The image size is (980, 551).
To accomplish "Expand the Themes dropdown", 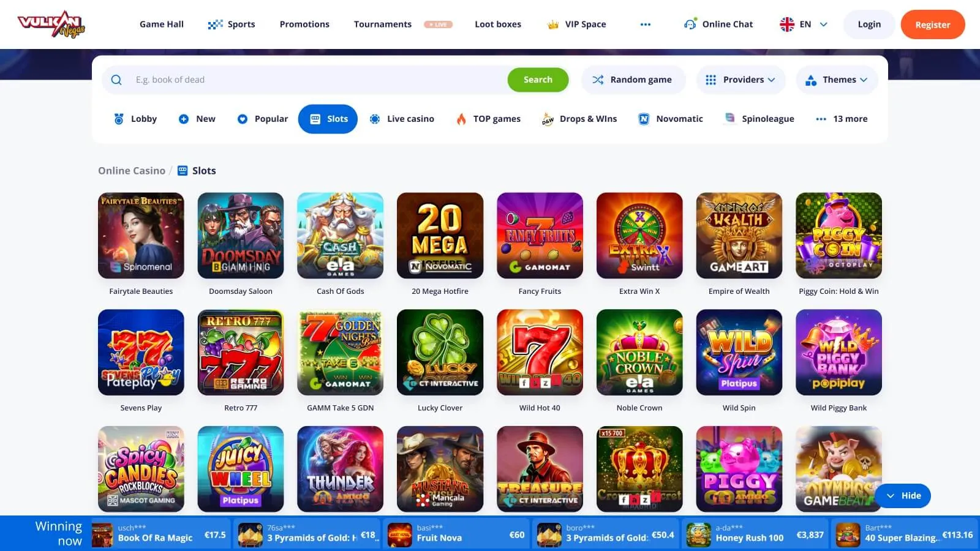I will 837,80.
